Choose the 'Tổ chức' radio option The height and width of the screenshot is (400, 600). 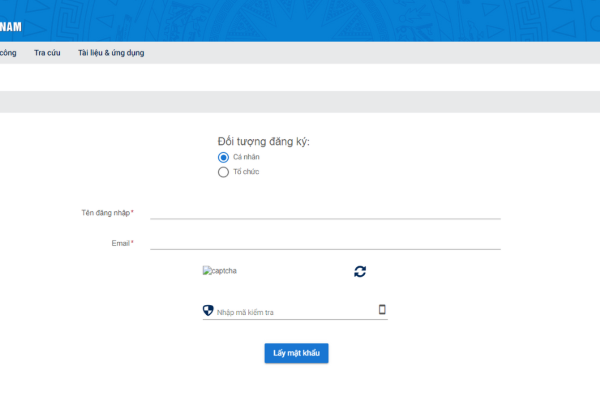(x=223, y=172)
